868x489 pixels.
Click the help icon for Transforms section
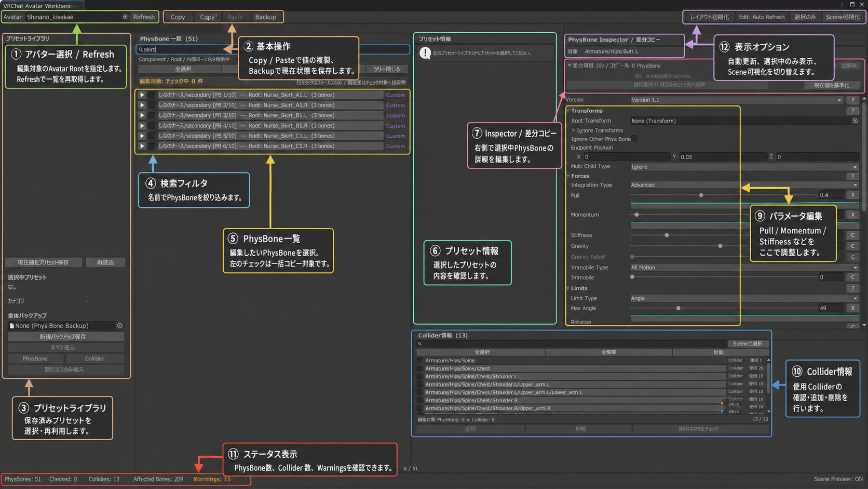852,111
